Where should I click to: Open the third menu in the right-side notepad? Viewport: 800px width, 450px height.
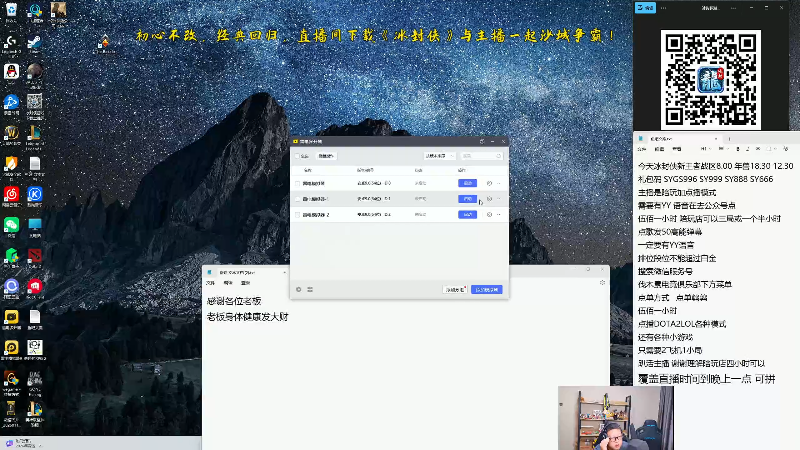click(677, 149)
